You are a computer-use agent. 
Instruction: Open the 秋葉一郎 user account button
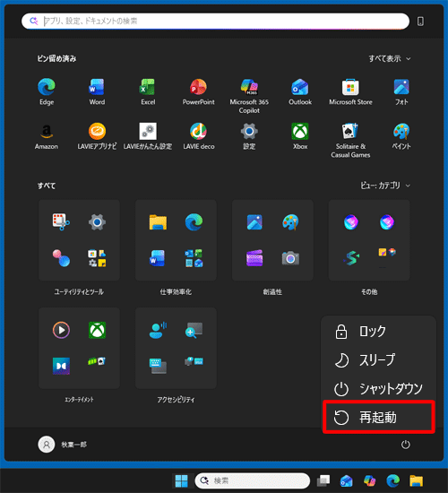tap(62, 445)
